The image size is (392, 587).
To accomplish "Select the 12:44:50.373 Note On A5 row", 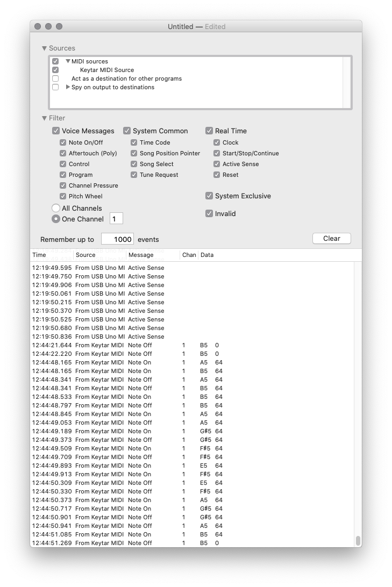I will click(192, 500).
